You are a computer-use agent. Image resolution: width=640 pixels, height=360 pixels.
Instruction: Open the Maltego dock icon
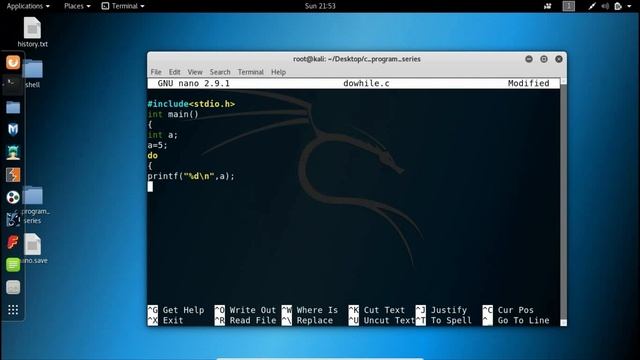pyautogui.click(x=13, y=197)
